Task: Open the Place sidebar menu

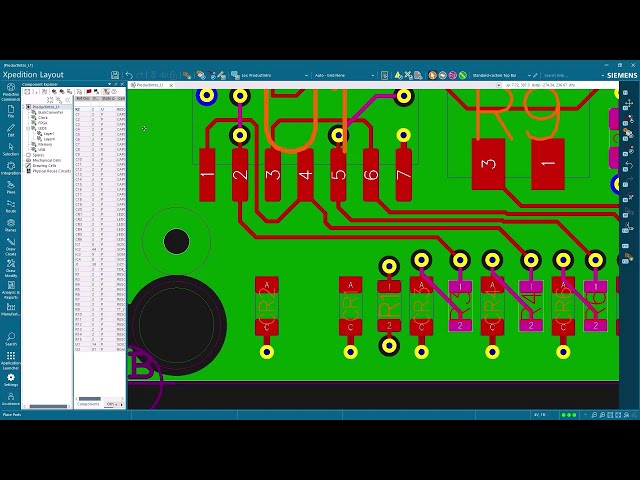Action: 11,187
